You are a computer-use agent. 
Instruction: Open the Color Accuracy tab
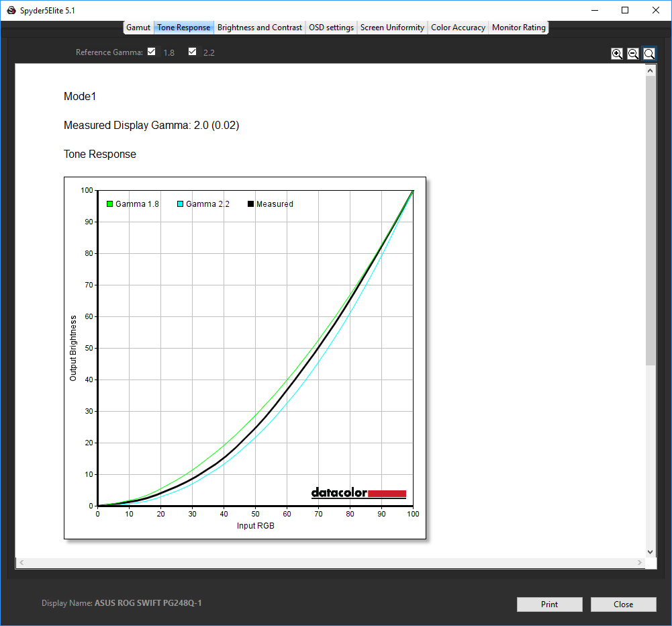[x=458, y=28]
